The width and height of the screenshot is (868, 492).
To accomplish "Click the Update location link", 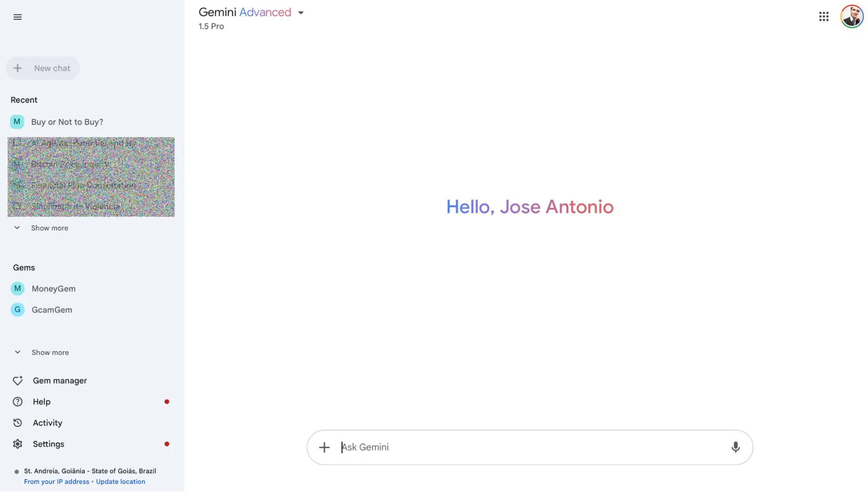I will coord(120,482).
